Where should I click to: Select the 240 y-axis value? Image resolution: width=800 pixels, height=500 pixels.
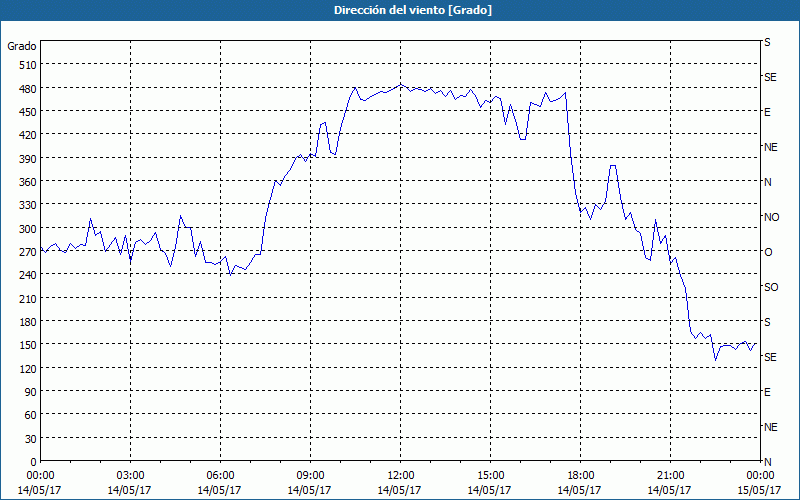tap(28, 274)
